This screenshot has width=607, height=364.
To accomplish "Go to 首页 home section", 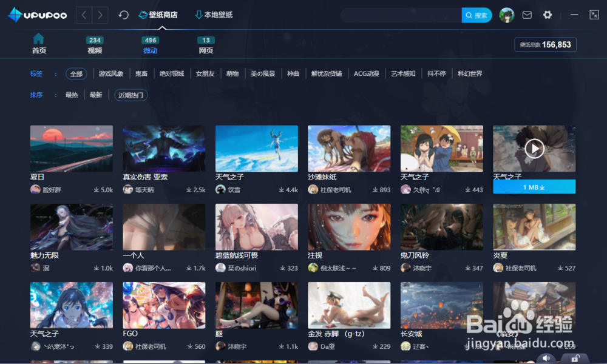I will [39, 44].
